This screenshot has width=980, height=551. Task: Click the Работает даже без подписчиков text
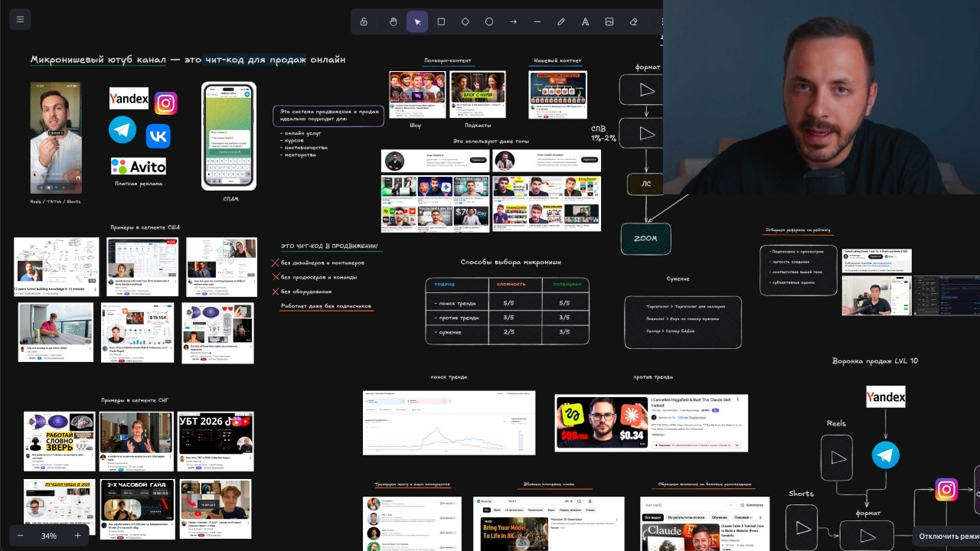[x=326, y=306]
